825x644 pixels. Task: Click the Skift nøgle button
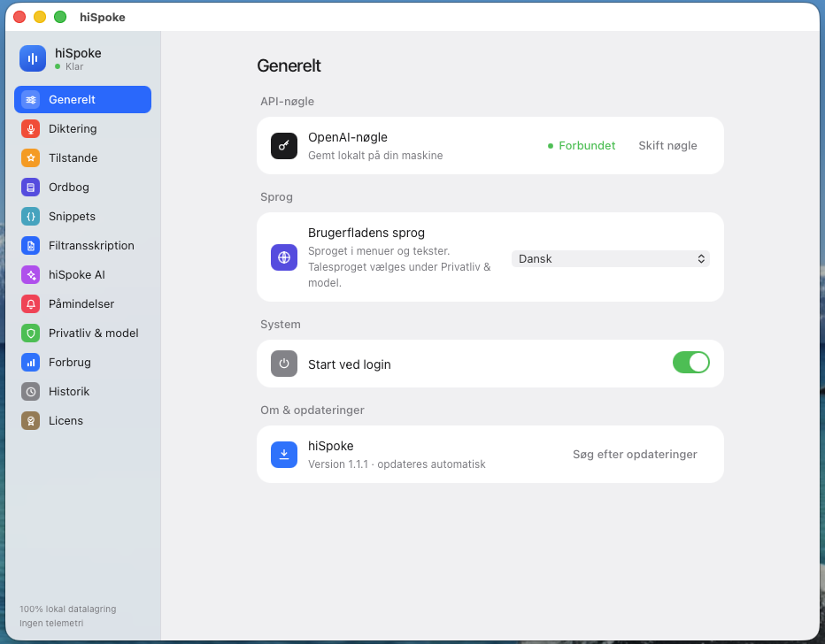(x=667, y=146)
